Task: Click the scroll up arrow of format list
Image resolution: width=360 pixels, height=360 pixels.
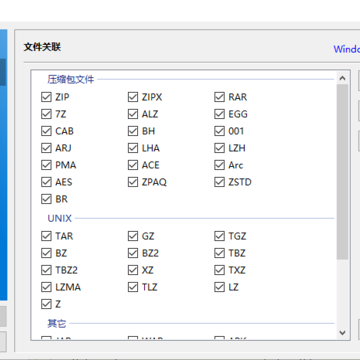Action: point(342,78)
